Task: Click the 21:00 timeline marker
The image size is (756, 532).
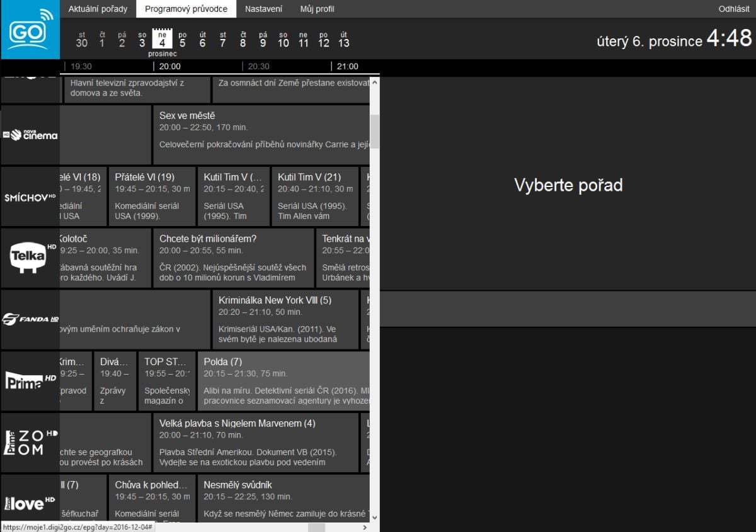Action: pyautogui.click(x=348, y=65)
